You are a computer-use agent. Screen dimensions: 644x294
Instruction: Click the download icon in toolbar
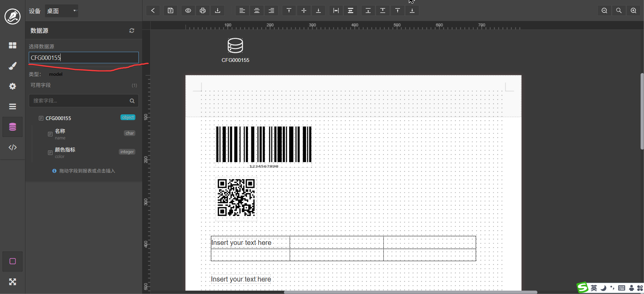click(x=218, y=10)
